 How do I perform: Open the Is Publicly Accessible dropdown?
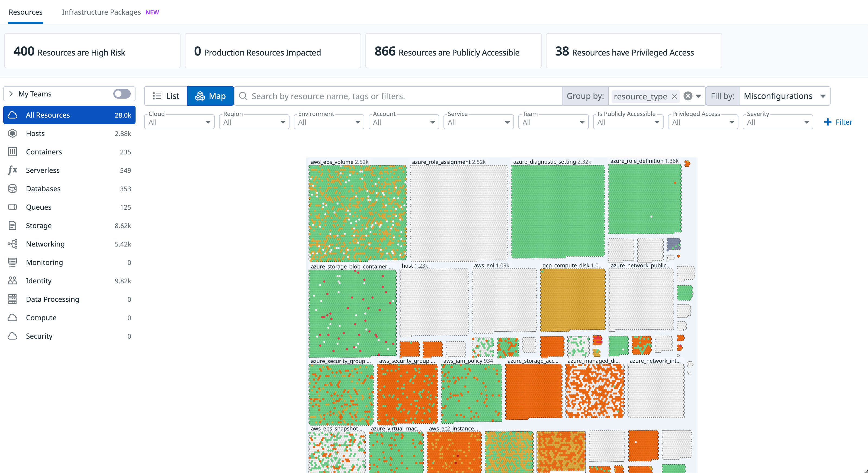[x=628, y=122]
